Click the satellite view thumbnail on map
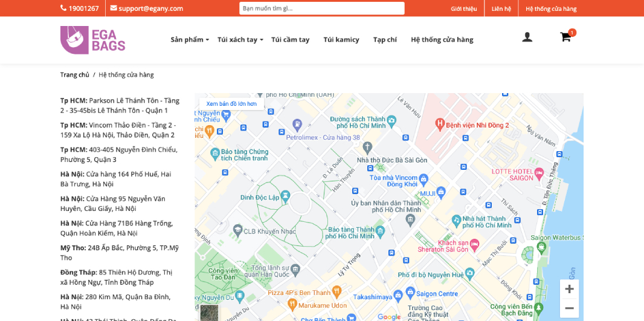The width and height of the screenshot is (644, 321). [x=210, y=313]
